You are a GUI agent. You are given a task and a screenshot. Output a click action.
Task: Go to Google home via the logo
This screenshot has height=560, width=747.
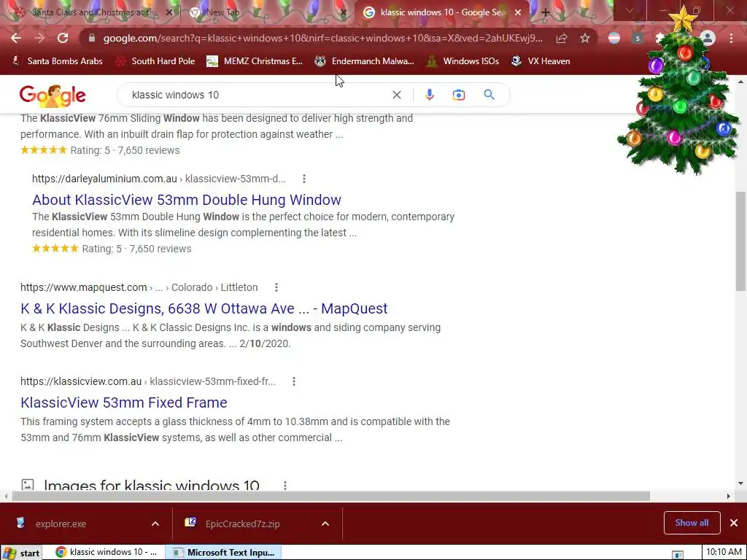tap(53, 96)
